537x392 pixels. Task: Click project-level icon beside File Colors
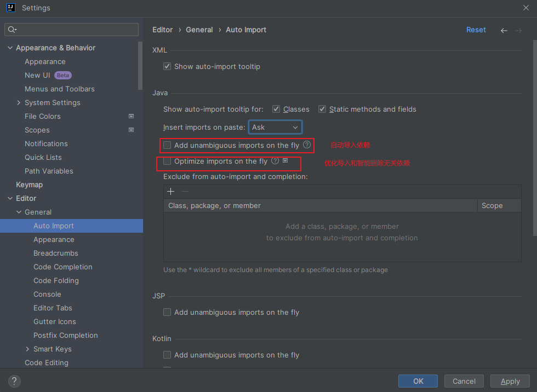click(131, 116)
